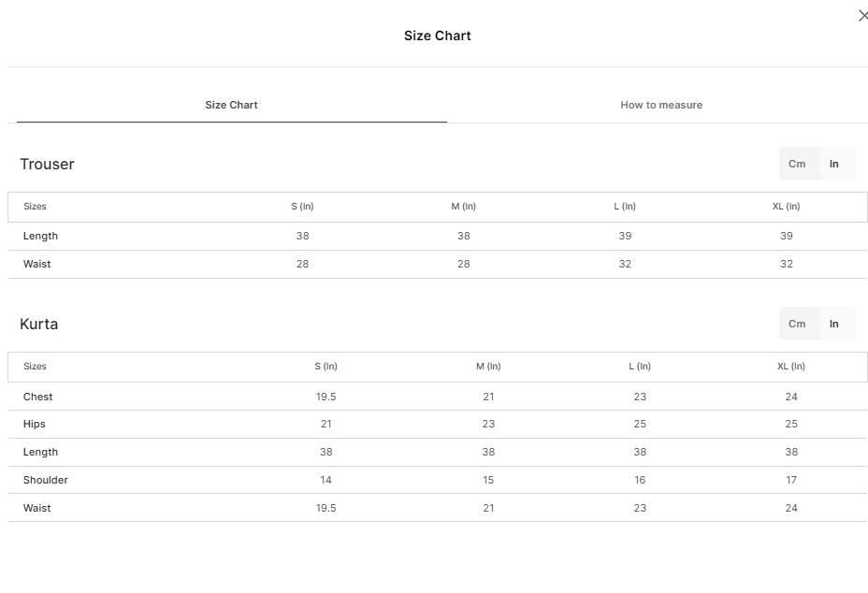
Task: Switch Kurta measurements to Cm
Action: [x=797, y=324]
